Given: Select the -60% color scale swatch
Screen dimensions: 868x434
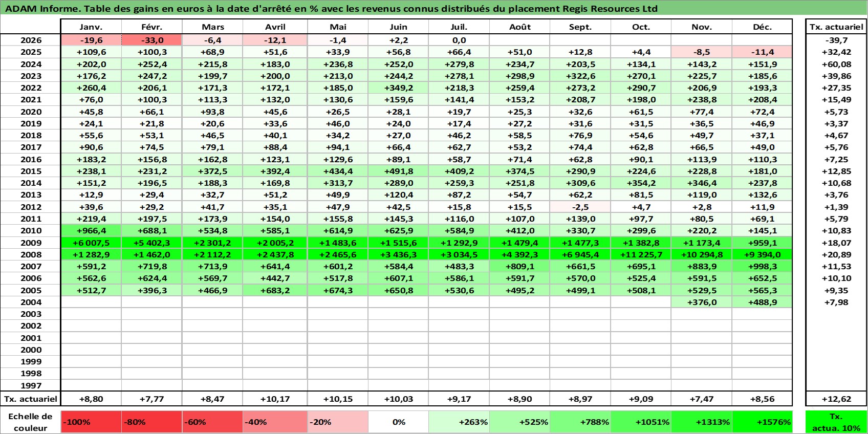Looking at the screenshot, I should pyautogui.click(x=212, y=422).
